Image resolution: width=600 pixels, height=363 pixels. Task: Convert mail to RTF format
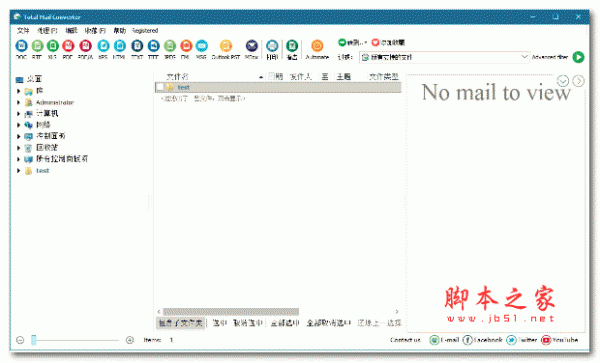point(37,49)
